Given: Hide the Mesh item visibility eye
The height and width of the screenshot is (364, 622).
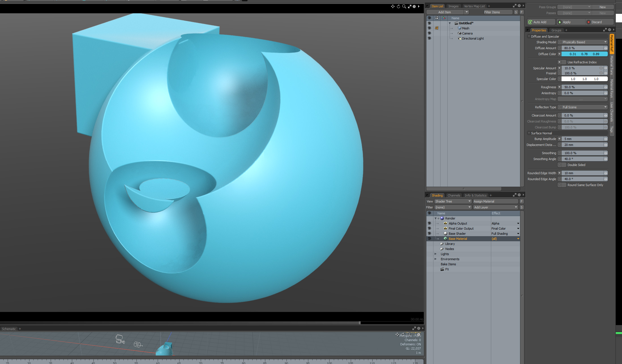Looking at the screenshot, I should tap(429, 28).
